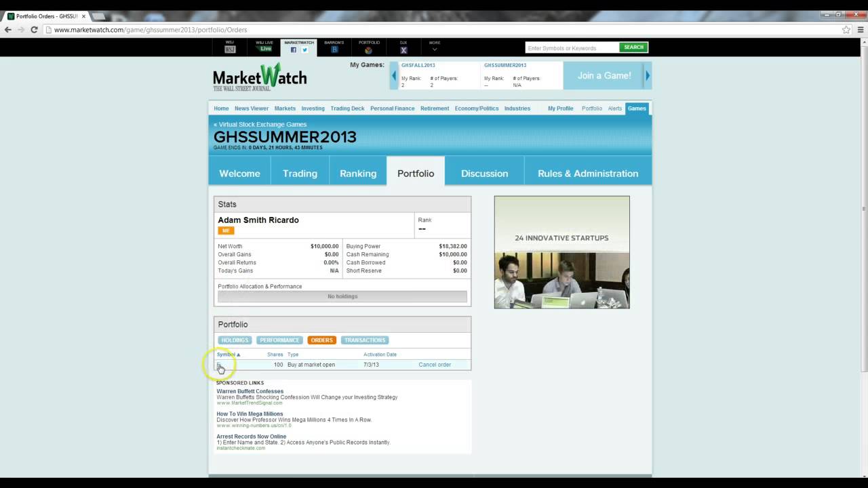The width and height of the screenshot is (868, 488).
Task: Click the order row symbol icon
Action: [x=219, y=366]
